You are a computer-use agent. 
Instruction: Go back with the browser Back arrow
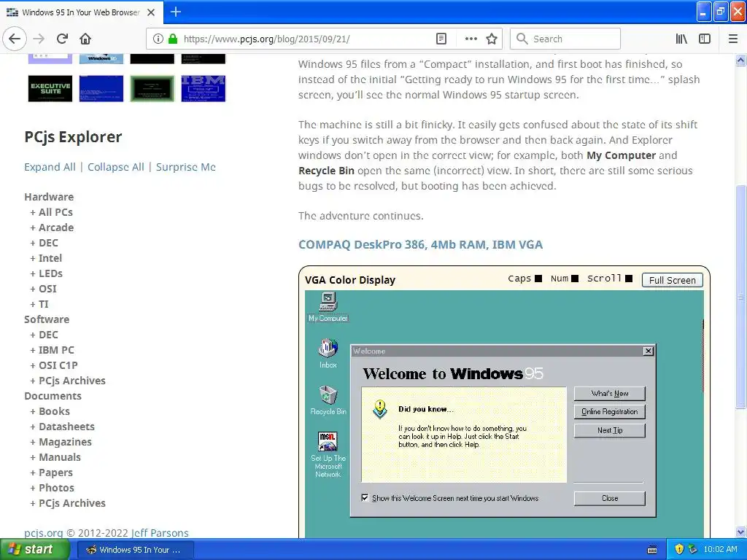tap(15, 39)
